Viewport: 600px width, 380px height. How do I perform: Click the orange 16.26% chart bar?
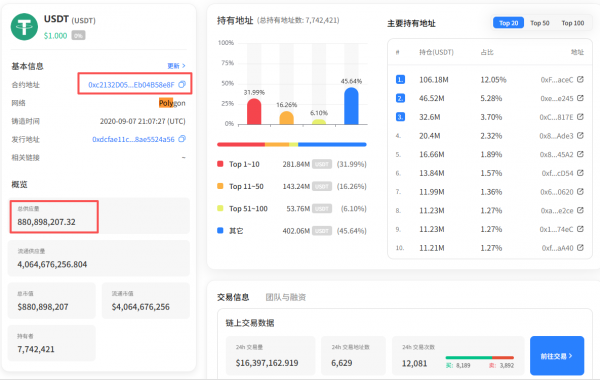pos(286,118)
